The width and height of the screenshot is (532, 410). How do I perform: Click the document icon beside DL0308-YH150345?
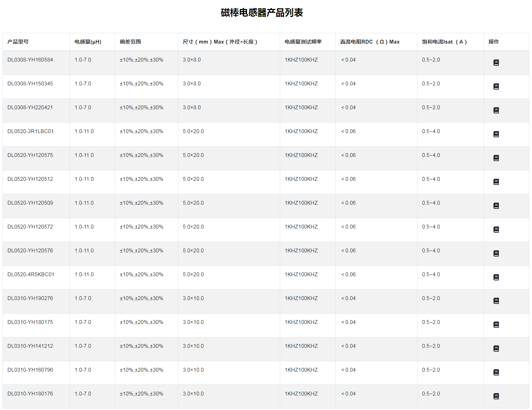pos(496,86)
